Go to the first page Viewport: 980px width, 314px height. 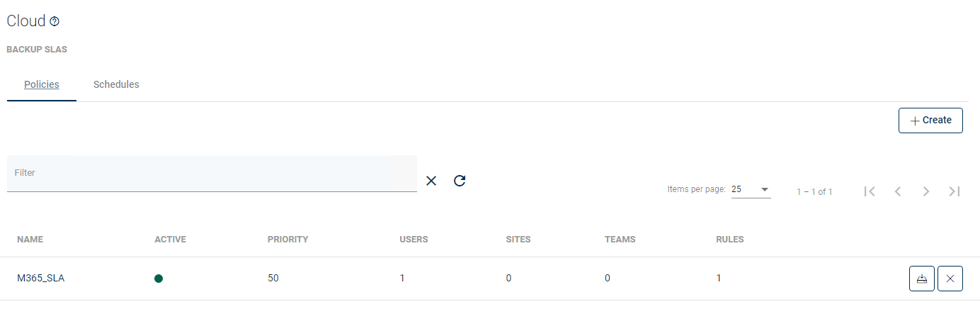coord(870,191)
